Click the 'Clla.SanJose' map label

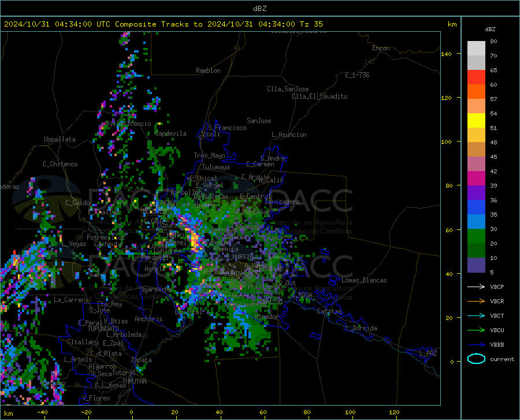(x=288, y=89)
